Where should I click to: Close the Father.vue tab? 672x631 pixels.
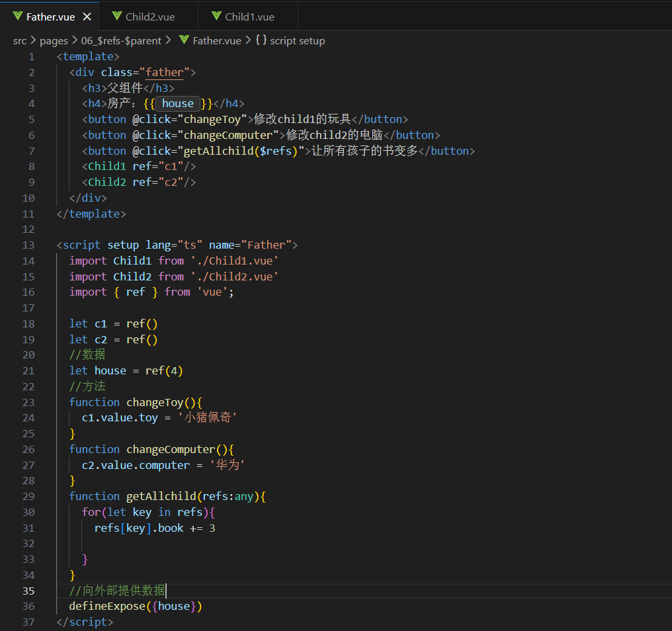(87, 17)
